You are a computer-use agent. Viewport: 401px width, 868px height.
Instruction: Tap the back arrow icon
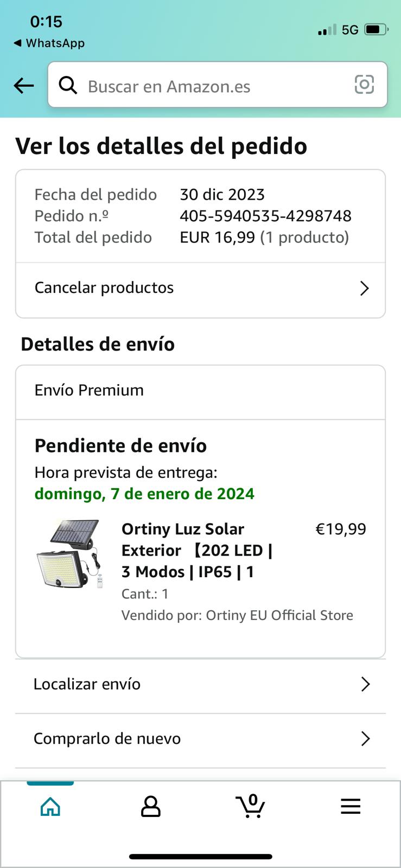point(24,85)
